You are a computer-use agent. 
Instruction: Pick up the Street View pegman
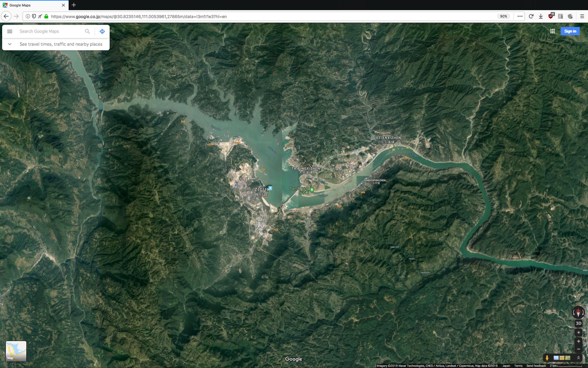click(x=547, y=358)
